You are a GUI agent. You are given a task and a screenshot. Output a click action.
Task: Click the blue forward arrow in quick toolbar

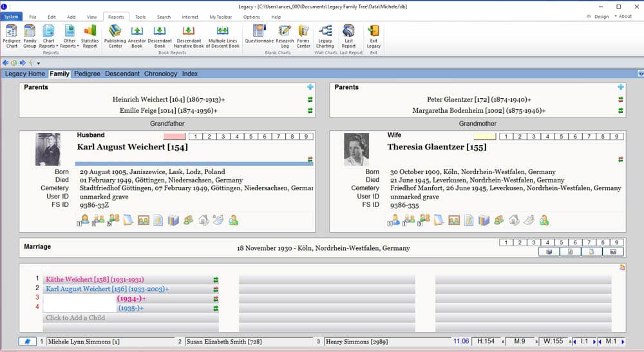click(23, 63)
